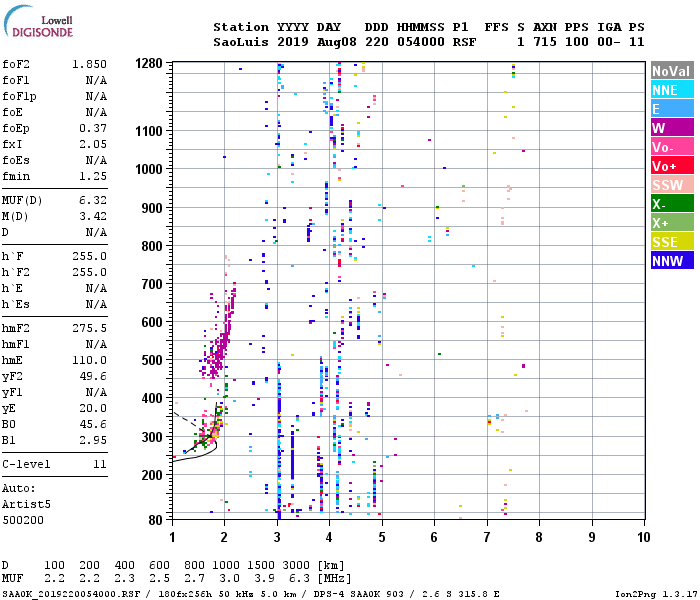Click the foEs N/A value
The height and width of the screenshot is (600, 700).
[x=96, y=160]
